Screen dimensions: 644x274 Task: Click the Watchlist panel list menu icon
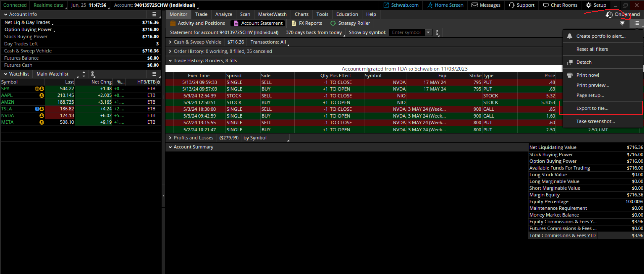coord(154,74)
